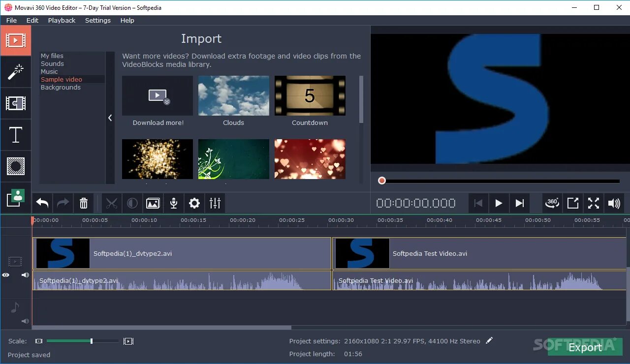Open the crop and rotate image tool
630x364 pixels.
pos(153,203)
